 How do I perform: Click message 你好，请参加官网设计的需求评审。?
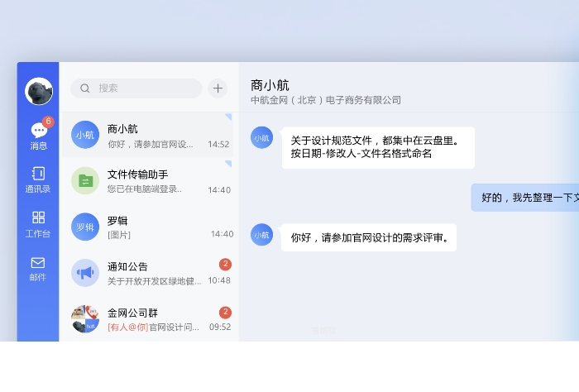click(369, 237)
